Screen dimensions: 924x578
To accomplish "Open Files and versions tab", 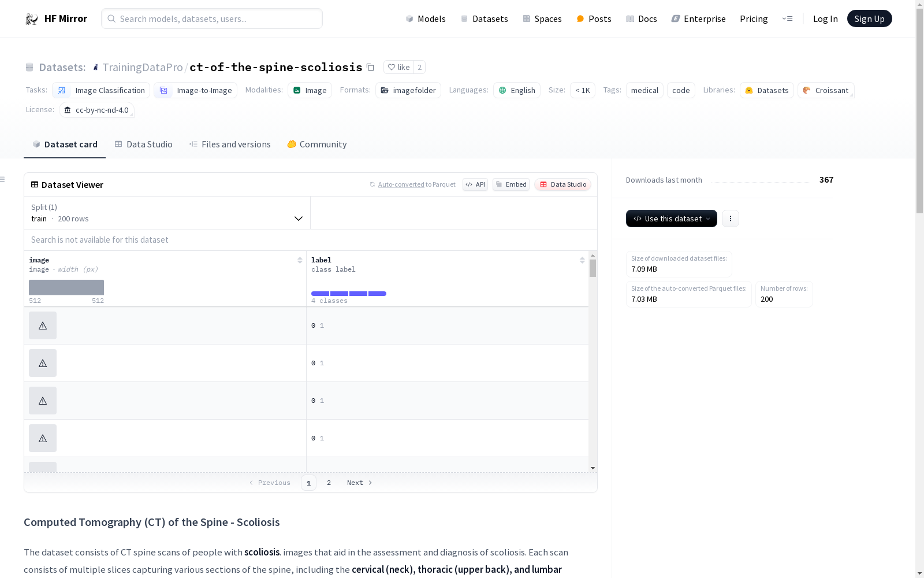I will coord(230,144).
